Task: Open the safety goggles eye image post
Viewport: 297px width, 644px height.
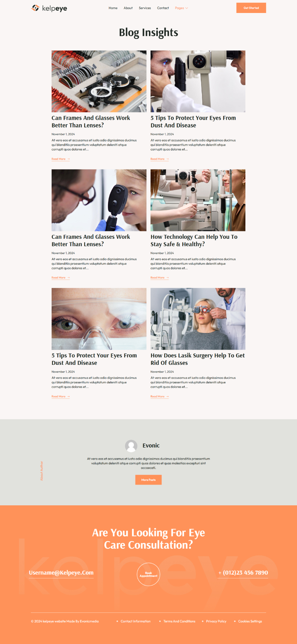Action: tap(99, 319)
